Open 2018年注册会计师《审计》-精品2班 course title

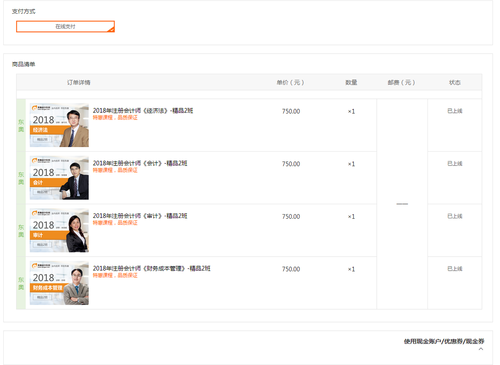pos(140,216)
